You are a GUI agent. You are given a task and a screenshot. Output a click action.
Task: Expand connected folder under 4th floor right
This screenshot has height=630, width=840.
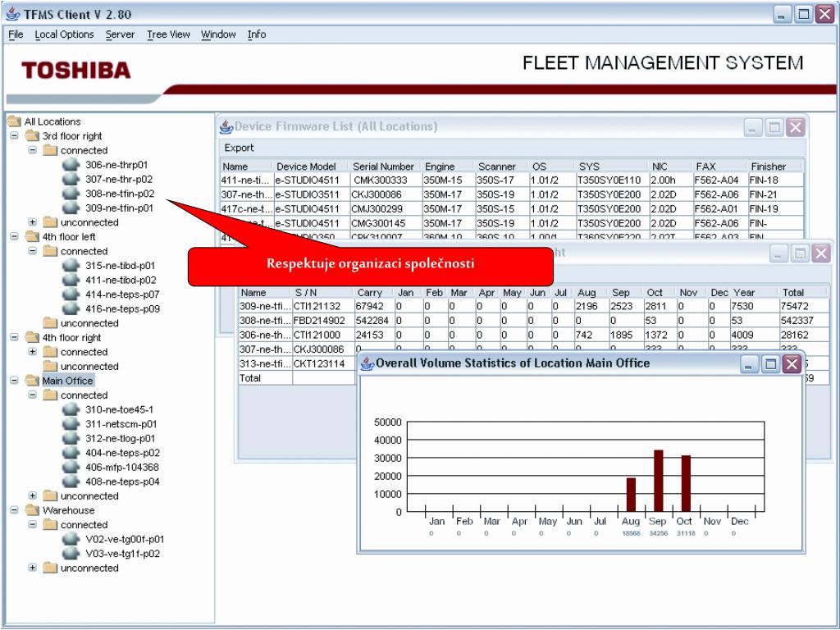(33, 352)
